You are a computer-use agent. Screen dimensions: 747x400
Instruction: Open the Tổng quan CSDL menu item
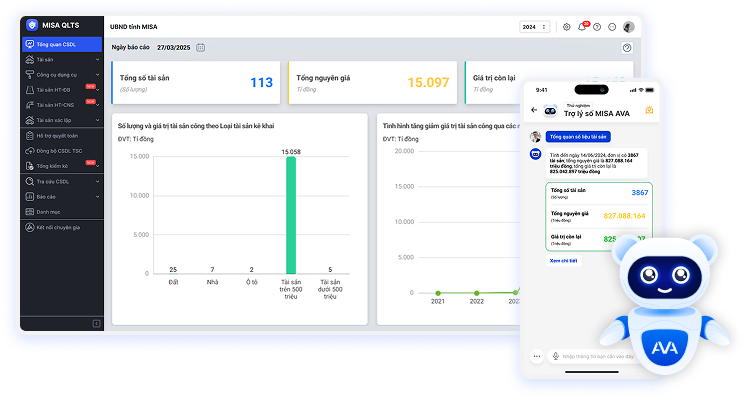[62, 44]
